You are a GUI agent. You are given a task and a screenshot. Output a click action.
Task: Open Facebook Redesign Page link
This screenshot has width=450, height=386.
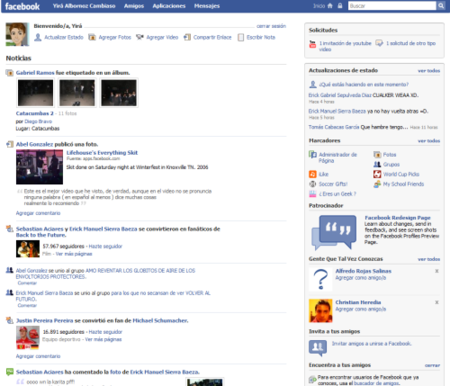point(397,218)
